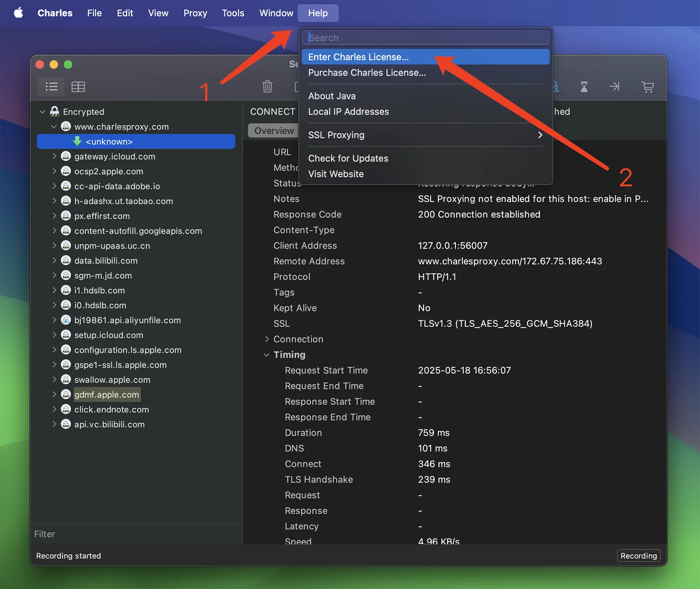Select Check for Updates menu item
Screen dimensions: 700x589
pyautogui.click(x=426, y=158)
